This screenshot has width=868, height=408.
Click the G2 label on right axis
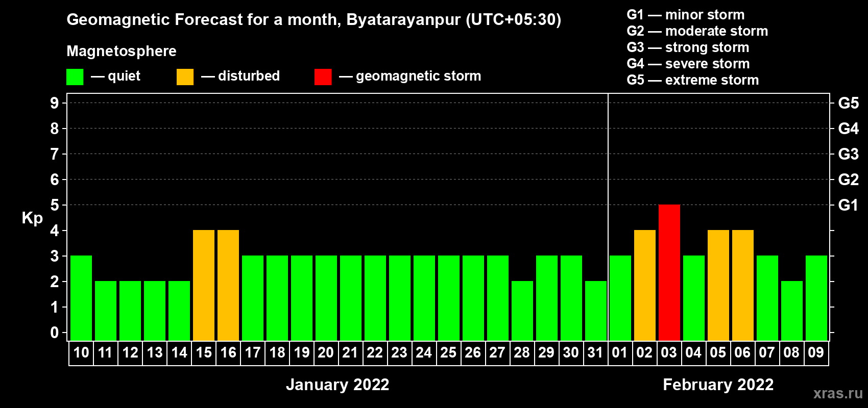(x=848, y=180)
